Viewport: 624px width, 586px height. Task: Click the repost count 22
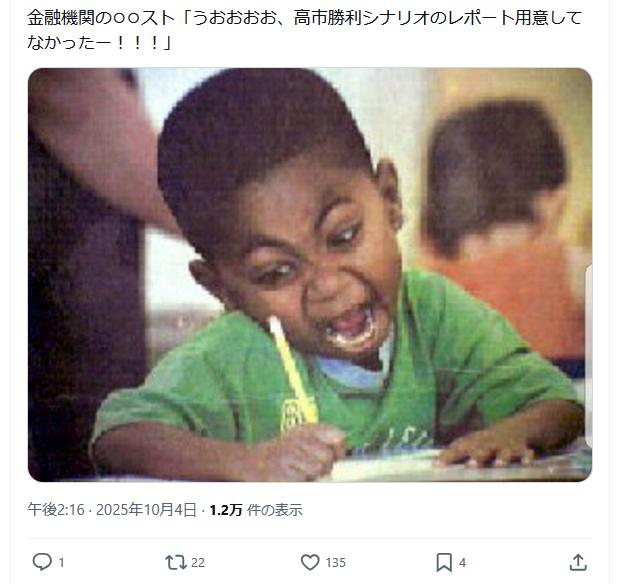pos(198,563)
